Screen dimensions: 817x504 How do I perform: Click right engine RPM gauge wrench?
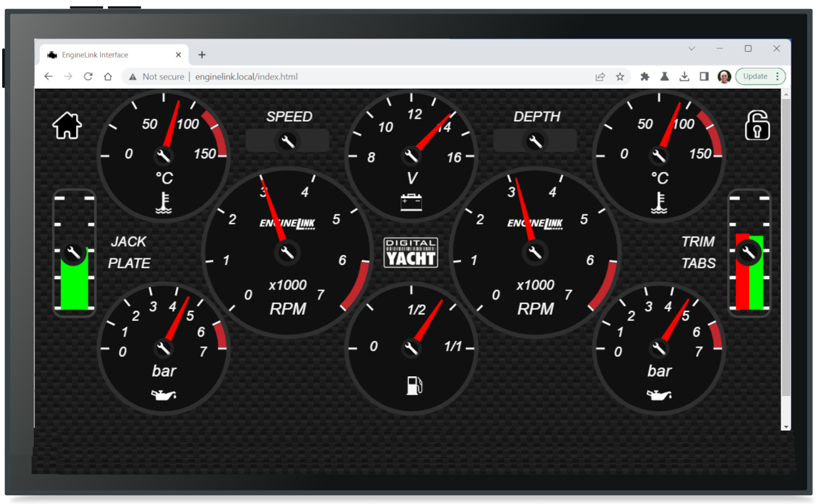pyautogui.click(x=535, y=253)
